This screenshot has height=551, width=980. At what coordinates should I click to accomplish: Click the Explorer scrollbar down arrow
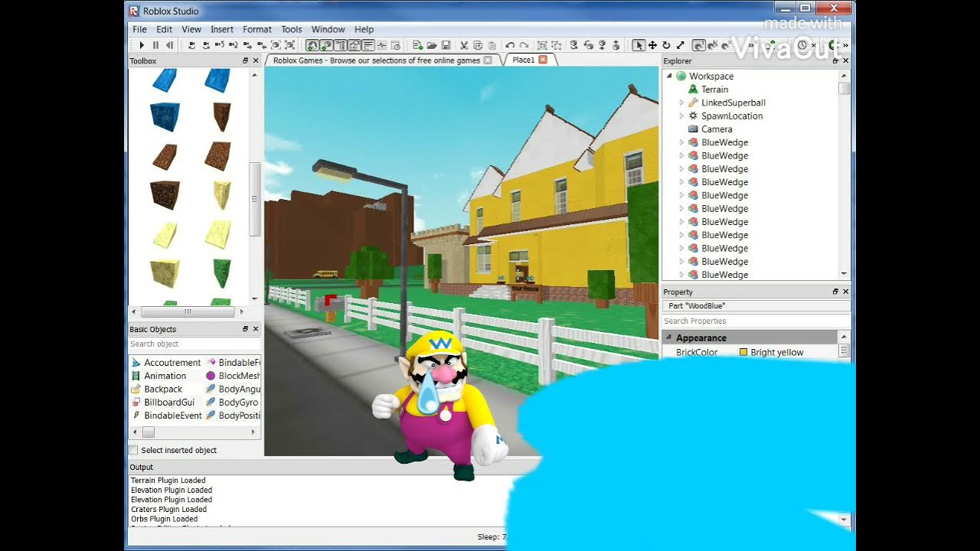click(x=844, y=273)
